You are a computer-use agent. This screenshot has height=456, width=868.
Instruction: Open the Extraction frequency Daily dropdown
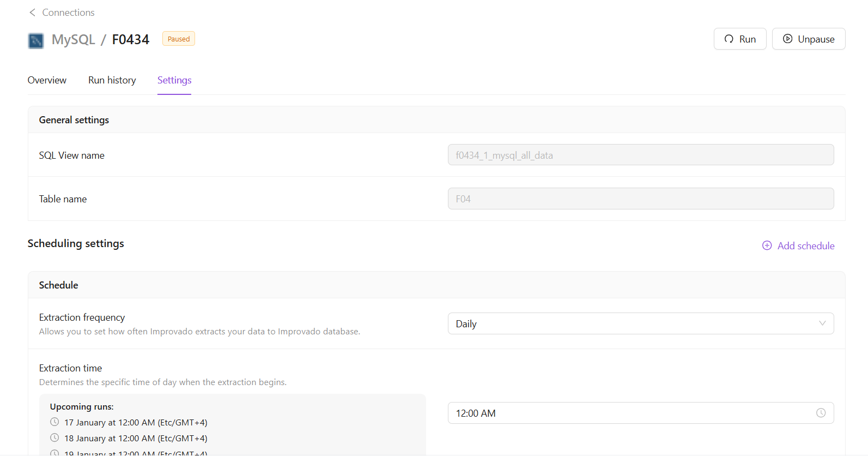[632, 323]
